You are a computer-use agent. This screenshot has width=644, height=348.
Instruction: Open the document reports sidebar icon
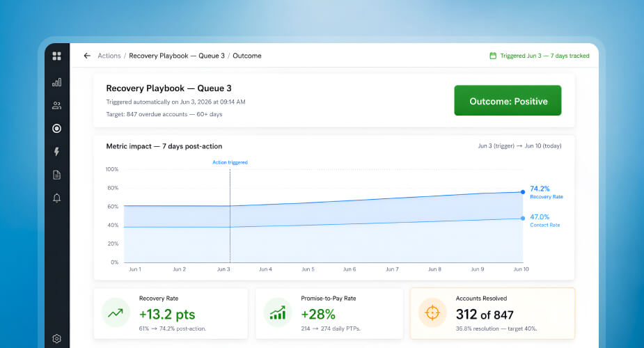pyautogui.click(x=56, y=175)
